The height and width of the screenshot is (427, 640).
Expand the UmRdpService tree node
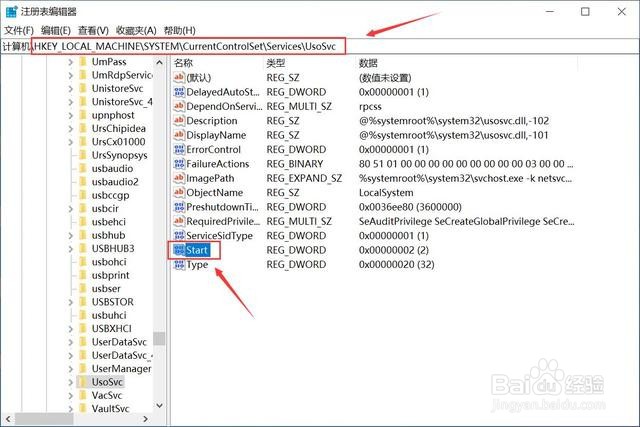pyautogui.click(x=71, y=76)
